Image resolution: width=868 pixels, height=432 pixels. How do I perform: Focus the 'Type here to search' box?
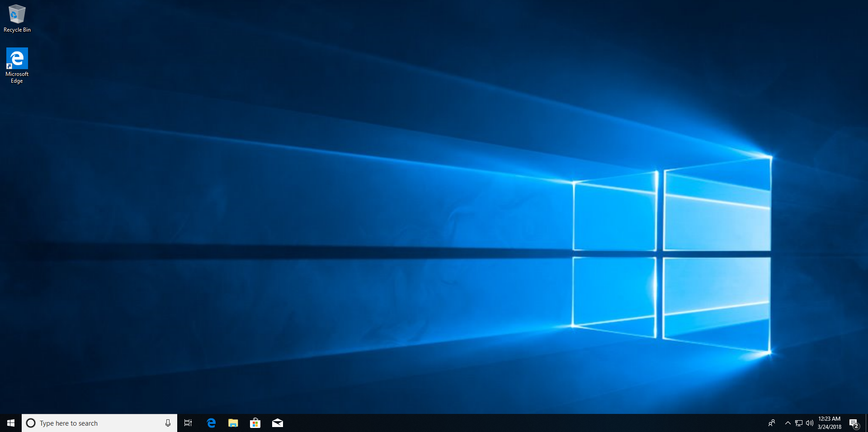click(x=99, y=423)
